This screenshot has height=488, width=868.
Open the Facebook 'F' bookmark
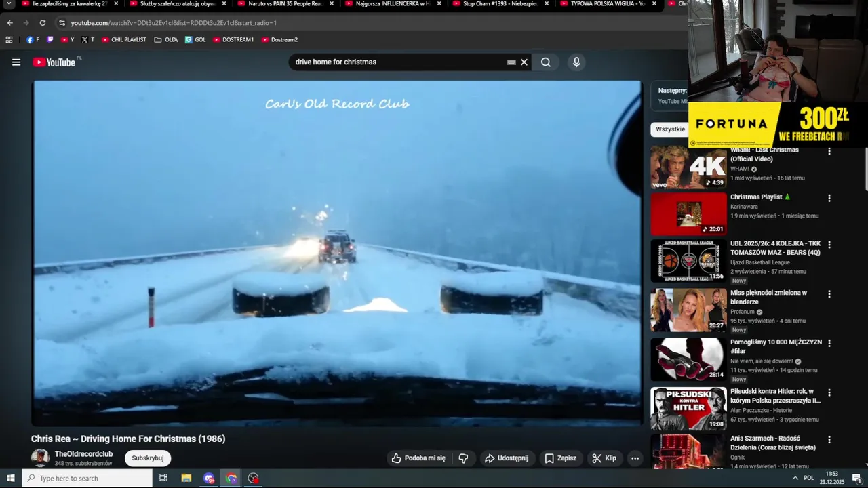pos(33,40)
